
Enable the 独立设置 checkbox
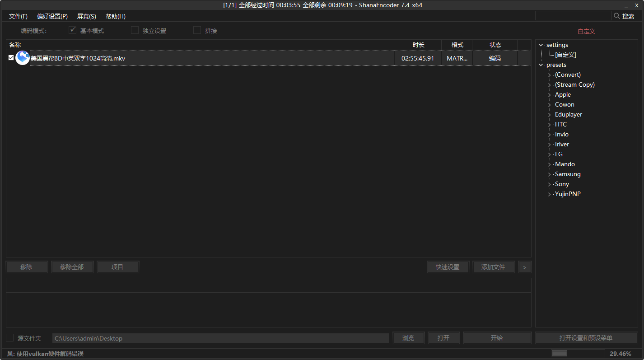coord(135,30)
